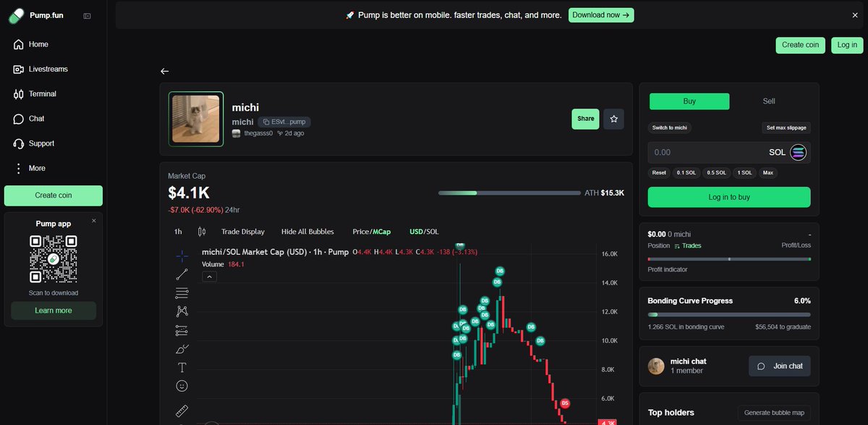Favorite michi with the star icon

pyautogui.click(x=614, y=119)
